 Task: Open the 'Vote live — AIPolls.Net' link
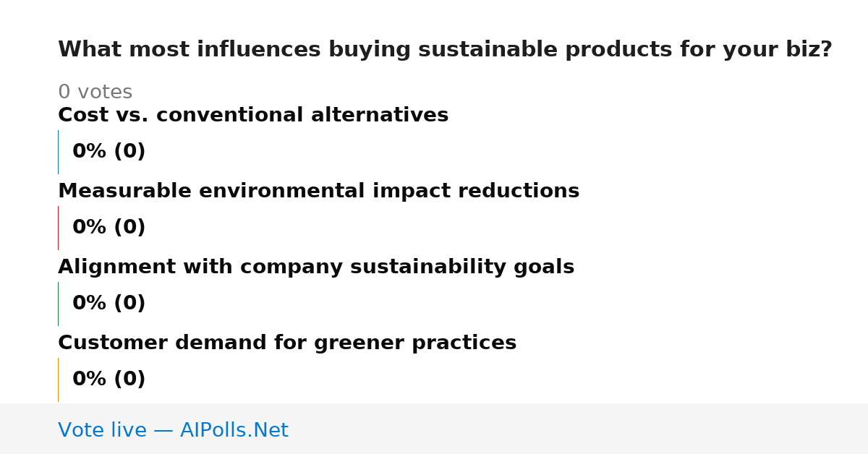173,431
